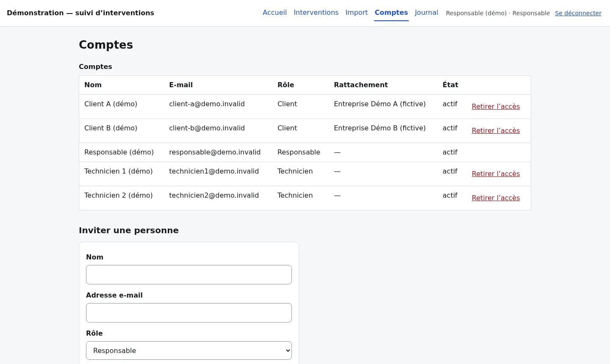
Task: Click the Nom column header
Action: click(93, 85)
